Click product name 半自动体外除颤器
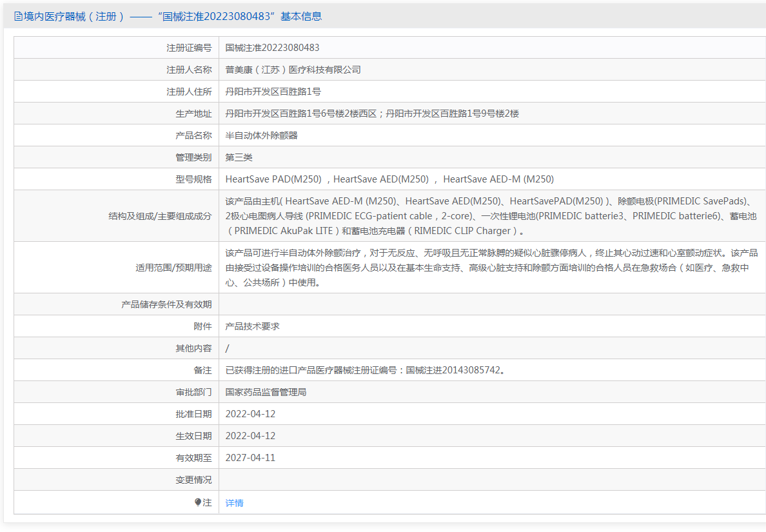The image size is (766, 532). tap(261, 135)
